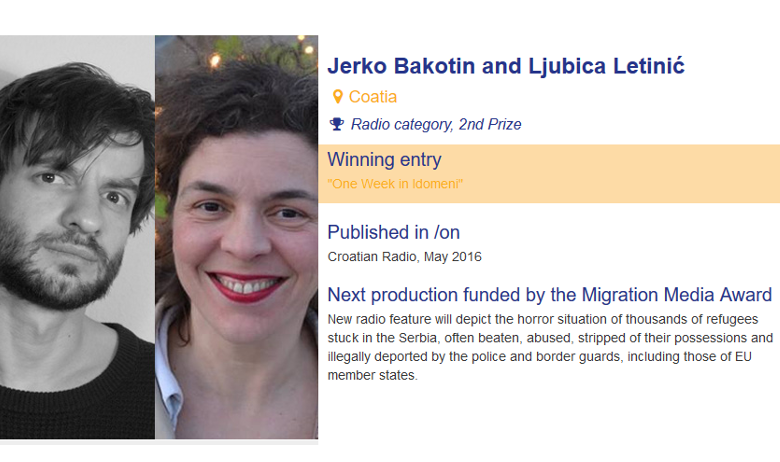
Task: Click the "2nd Prize" text
Action: [490, 125]
